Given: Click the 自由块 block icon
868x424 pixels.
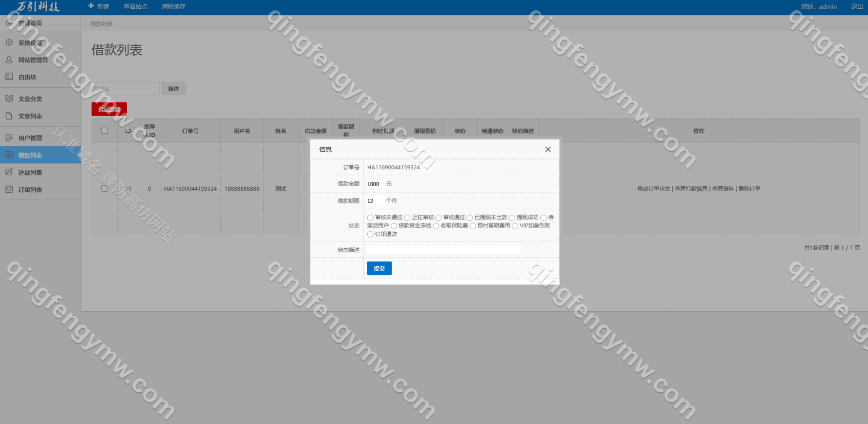Looking at the screenshot, I should 9,77.
